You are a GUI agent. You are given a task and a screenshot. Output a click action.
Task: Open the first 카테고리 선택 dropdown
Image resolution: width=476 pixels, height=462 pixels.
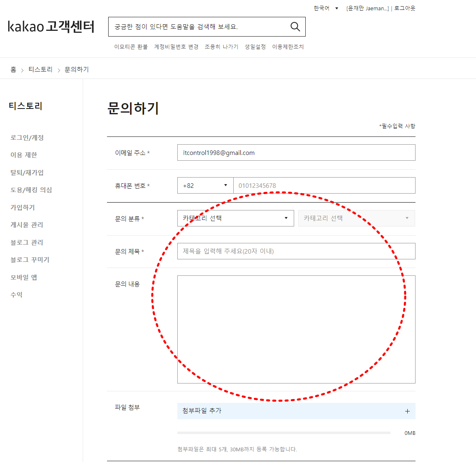tap(236, 218)
